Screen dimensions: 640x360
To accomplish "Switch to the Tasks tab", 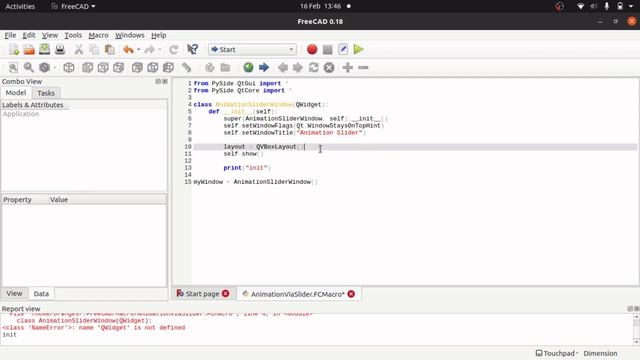I will (46, 93).
